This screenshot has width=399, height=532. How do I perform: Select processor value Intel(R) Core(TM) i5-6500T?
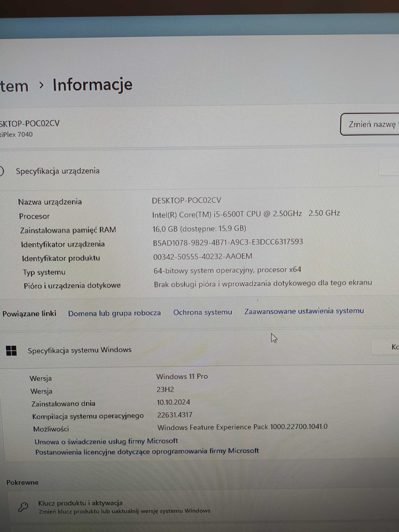(246, 214)
